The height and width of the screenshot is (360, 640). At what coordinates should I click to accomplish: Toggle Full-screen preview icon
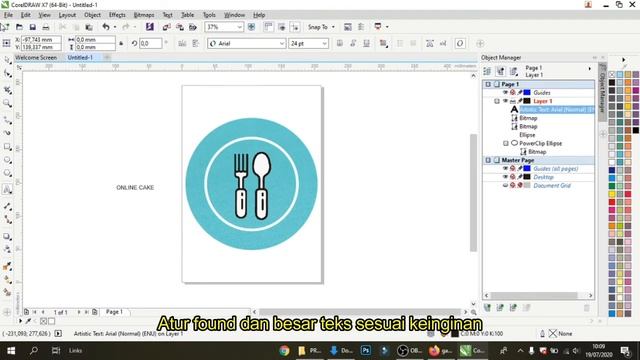click(x=251, y=27)
